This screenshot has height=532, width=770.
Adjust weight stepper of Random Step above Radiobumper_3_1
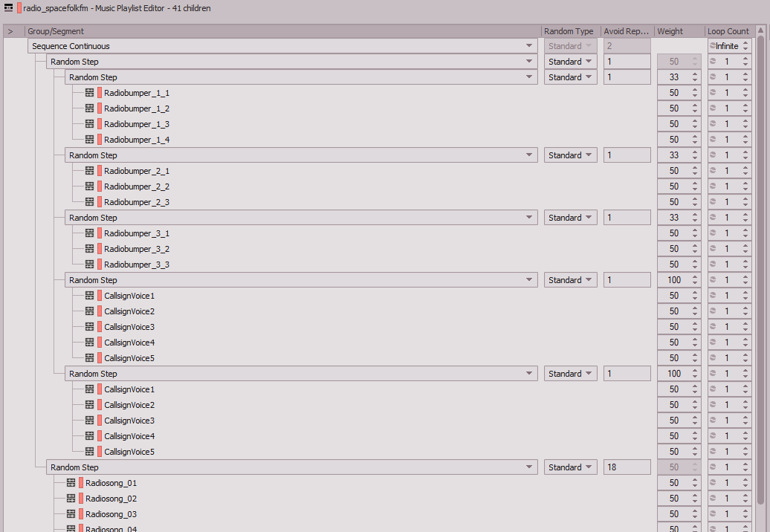point(695,218)
